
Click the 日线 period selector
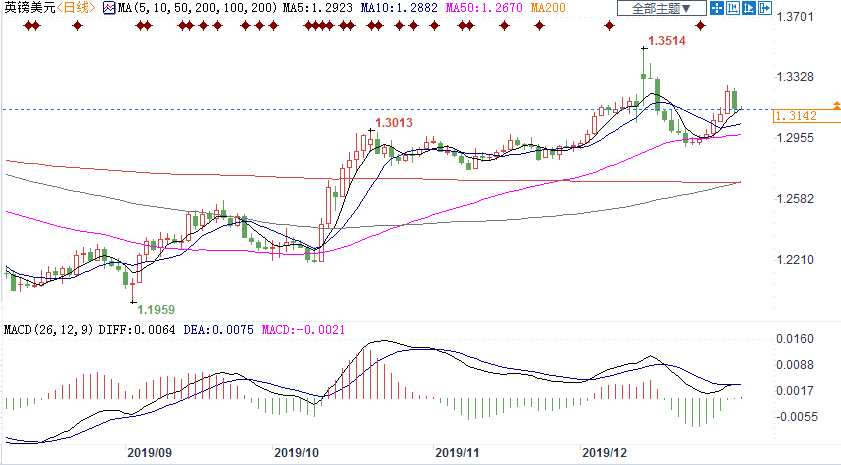click(x=76, y=8)
